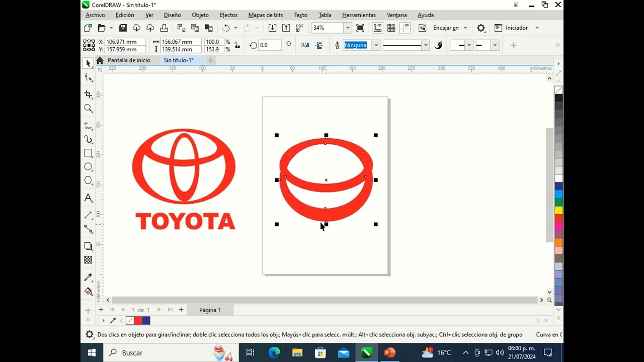
Task: Toggle Show rulers button
Action: 378,28
